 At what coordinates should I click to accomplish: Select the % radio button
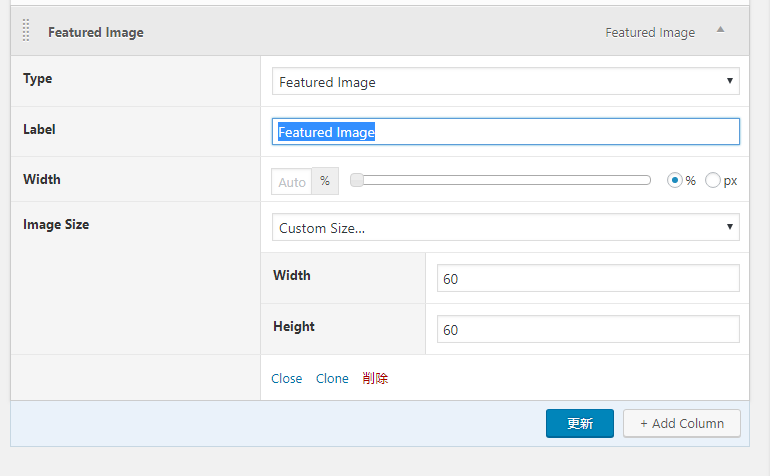[675, 180]
